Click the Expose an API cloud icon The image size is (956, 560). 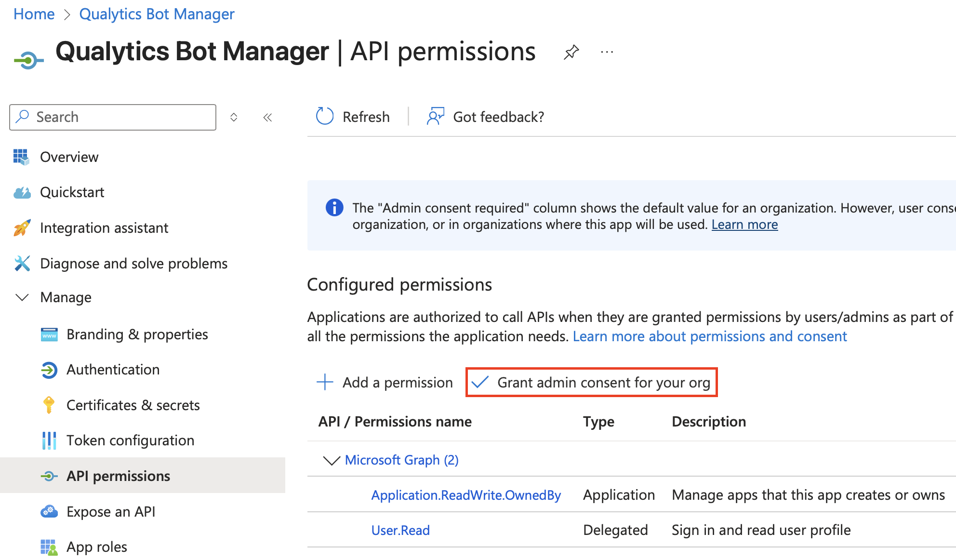click(50, 511)
